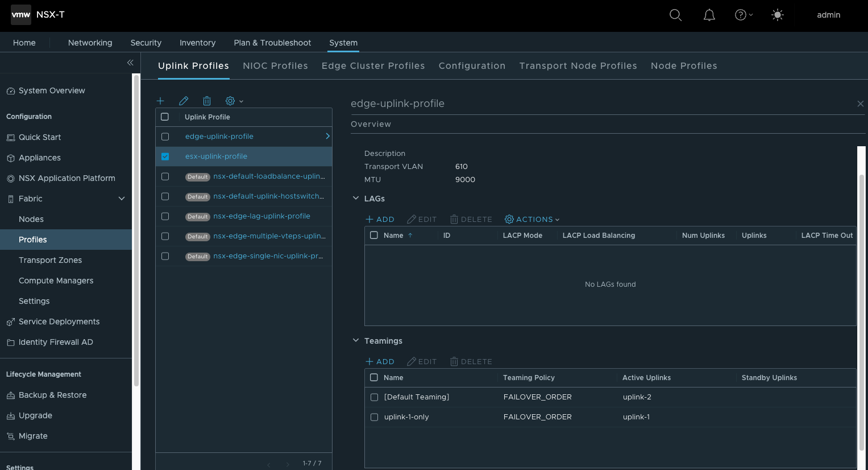
Task: Click ADD in the LAGs section
Action: coord(380,219)
